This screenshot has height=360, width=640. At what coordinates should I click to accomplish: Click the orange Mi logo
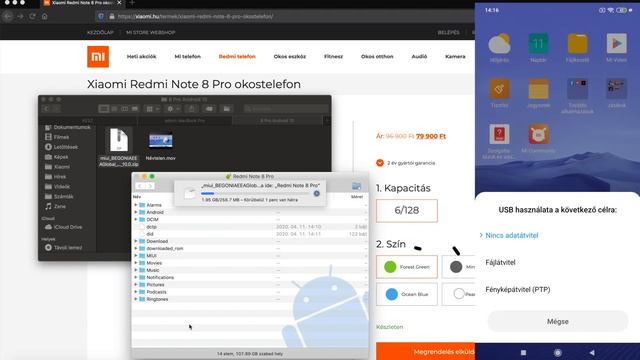click(x=98, y=56)
